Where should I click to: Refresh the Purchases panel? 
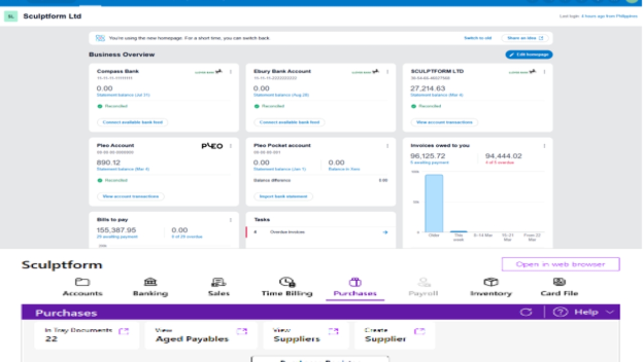tap(526, 312)
